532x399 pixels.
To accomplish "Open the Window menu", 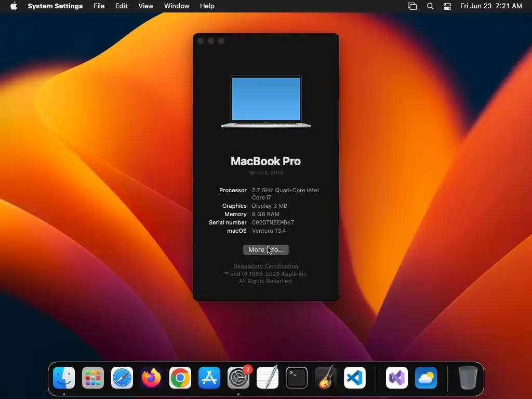I will click(177, 6).
